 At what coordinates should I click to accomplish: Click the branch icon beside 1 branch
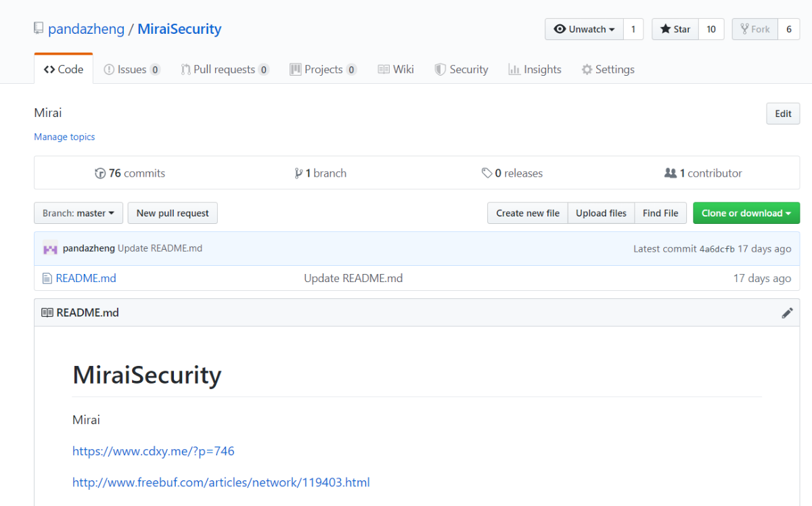(x=298, y=173)
